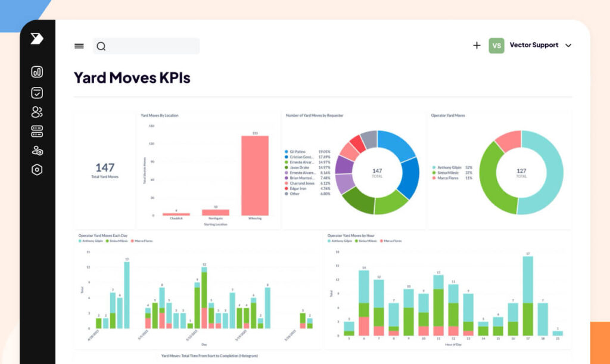Click the Yard Moves KPIs page title

pyautogui.click(x=132, y=78)
